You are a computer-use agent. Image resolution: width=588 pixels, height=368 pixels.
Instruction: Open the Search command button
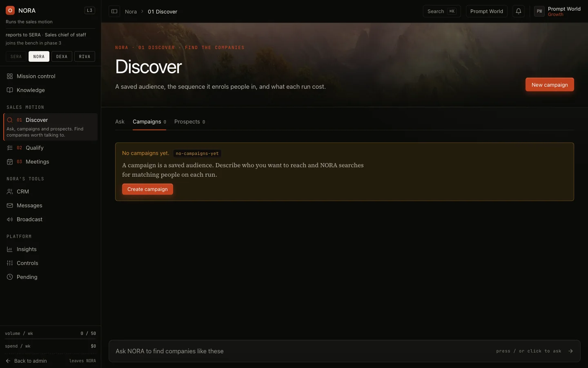[x=442, y=11]
